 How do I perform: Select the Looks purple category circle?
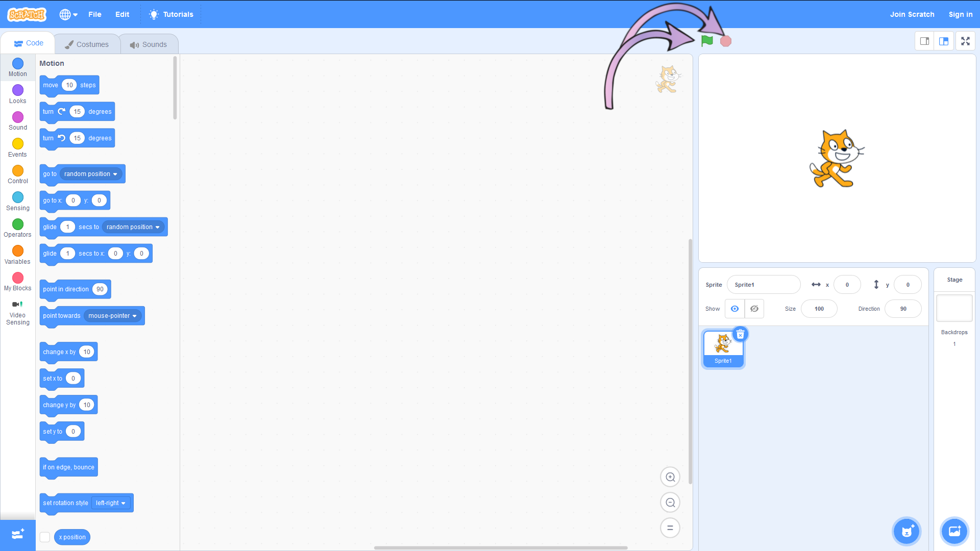point(18,90)
